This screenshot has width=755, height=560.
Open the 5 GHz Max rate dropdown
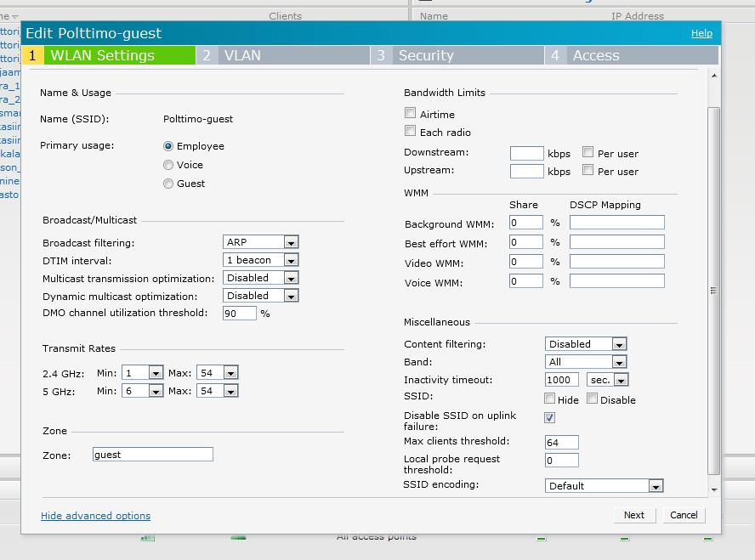pyautogui.click(x=218, y=391)
